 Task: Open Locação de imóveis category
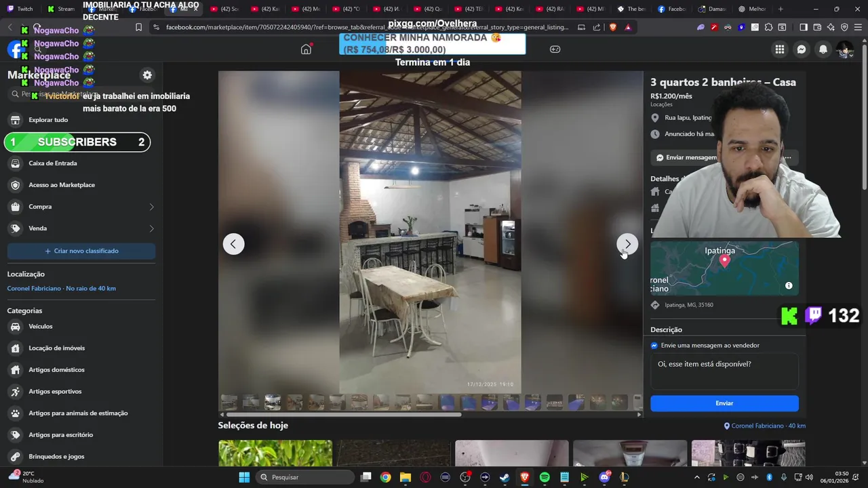(x=81, y=348)
